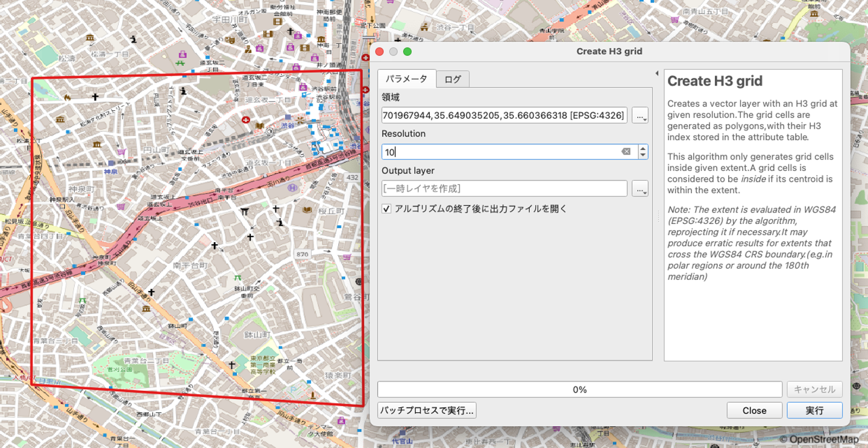Click the hotel H marker on the map

[x=293, y=188]
